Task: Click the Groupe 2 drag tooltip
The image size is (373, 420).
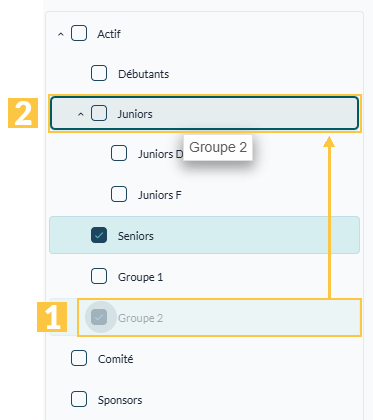Action: point(218,147)
